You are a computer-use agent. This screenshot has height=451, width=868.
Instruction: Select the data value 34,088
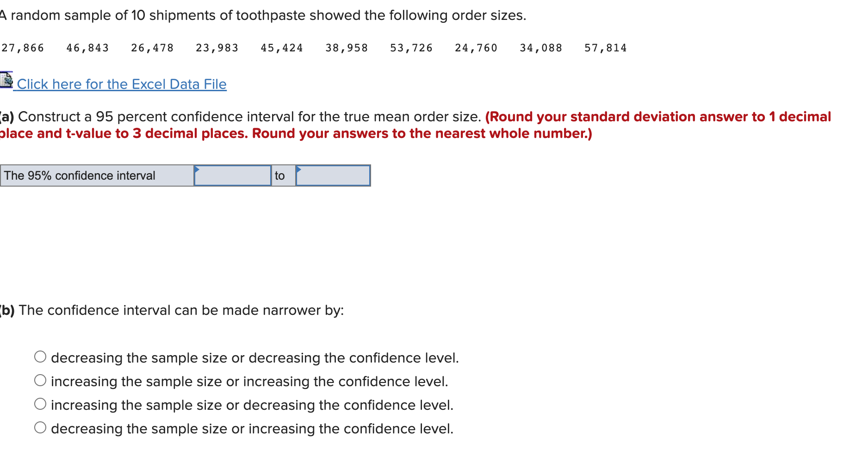(x=541, y=48)
